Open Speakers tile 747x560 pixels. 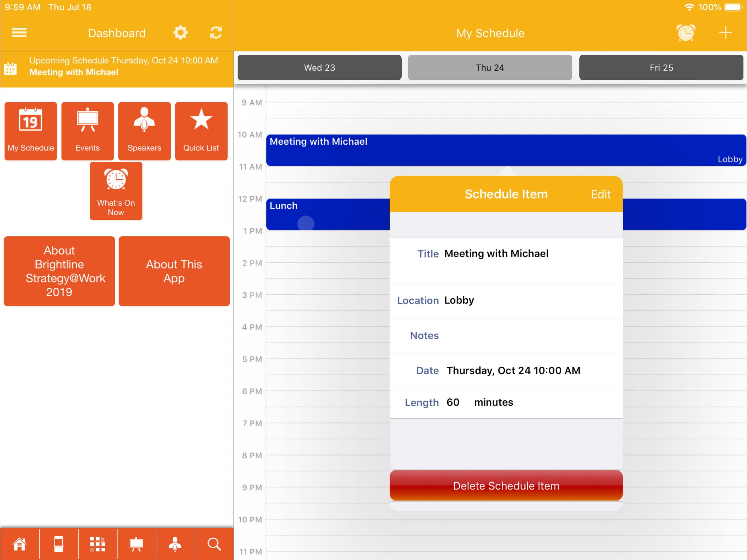144,131
